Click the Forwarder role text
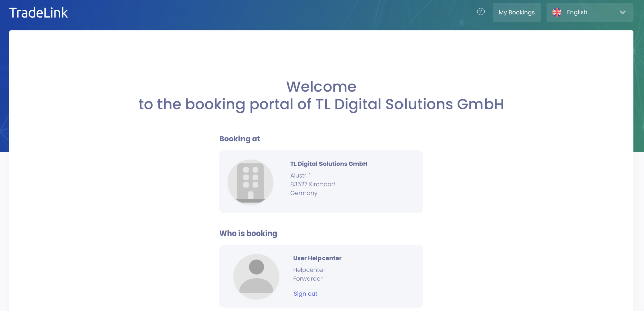Image resolution: width=644 pixels, height=311 pixels. click(x=308, y=279)
